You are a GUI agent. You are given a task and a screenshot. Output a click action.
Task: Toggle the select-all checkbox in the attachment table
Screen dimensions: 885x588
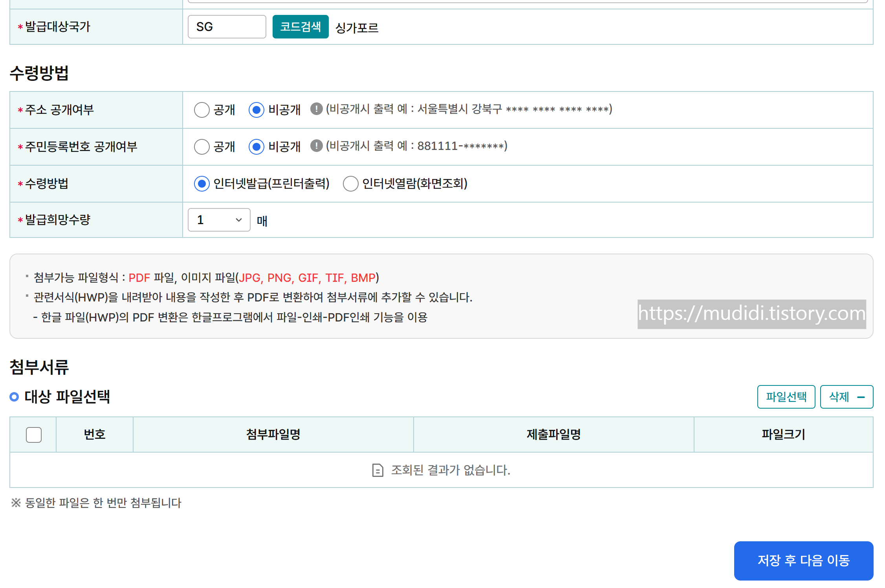[x=33, y=435]
